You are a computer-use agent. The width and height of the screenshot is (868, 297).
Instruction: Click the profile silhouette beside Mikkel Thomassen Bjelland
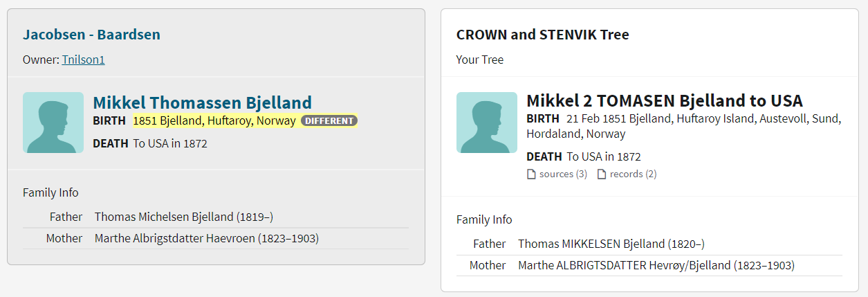click(53, 123)
